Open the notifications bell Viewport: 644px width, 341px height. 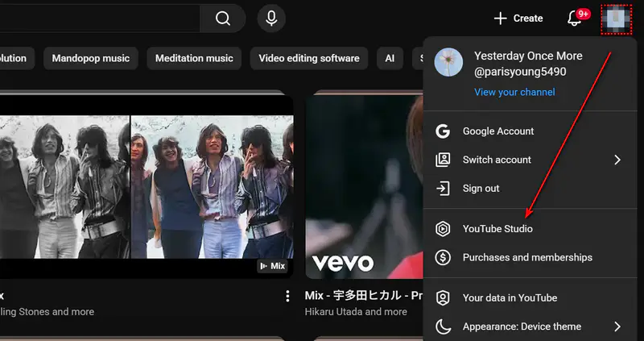[x=575, y=18]
